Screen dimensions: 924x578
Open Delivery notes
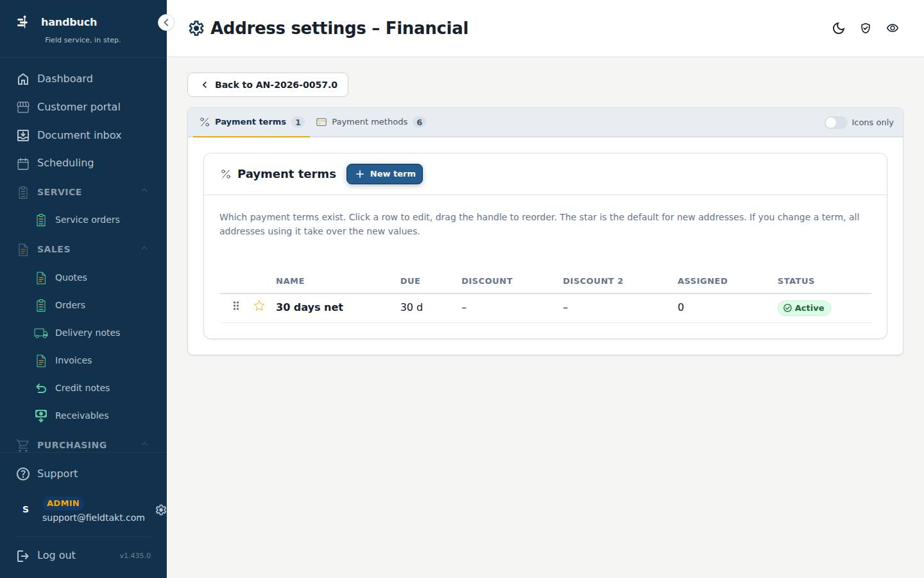[x=87, y=333]
